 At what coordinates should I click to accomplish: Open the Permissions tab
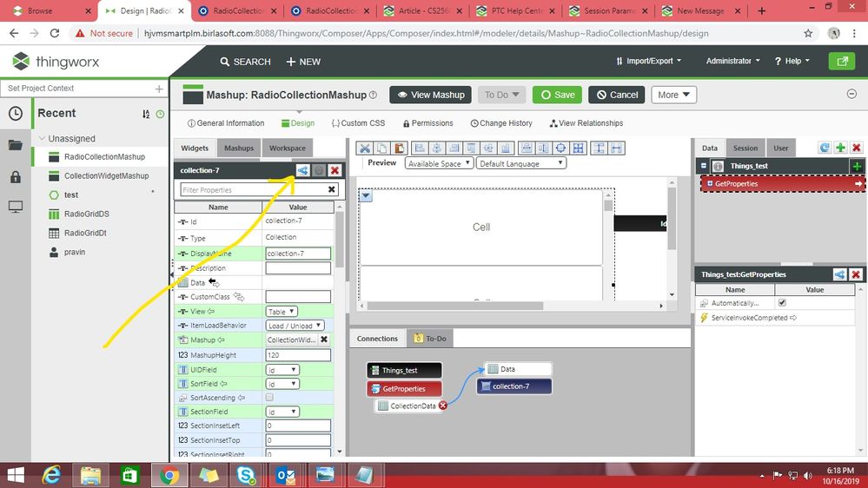(427, 122)
